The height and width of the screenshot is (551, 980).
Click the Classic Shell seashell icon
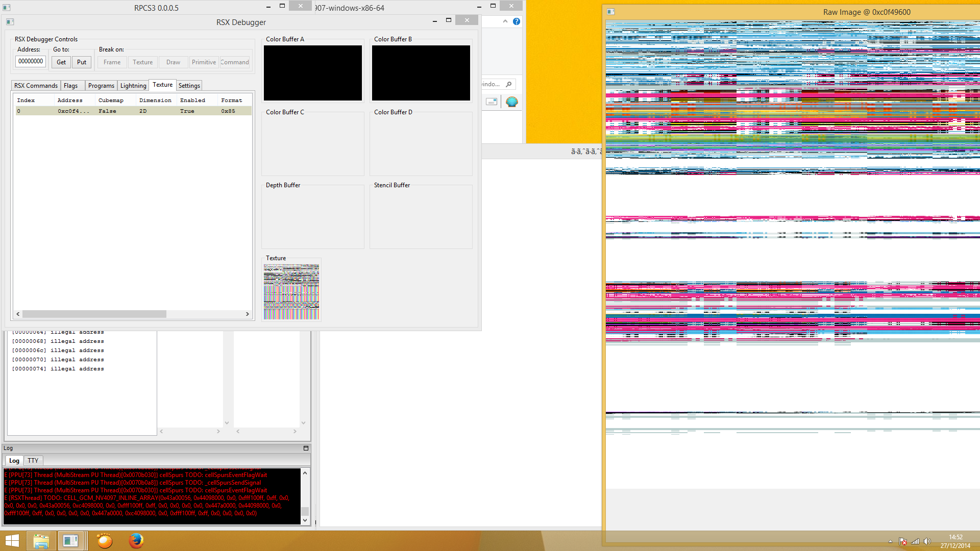click(x=511, y=102)
